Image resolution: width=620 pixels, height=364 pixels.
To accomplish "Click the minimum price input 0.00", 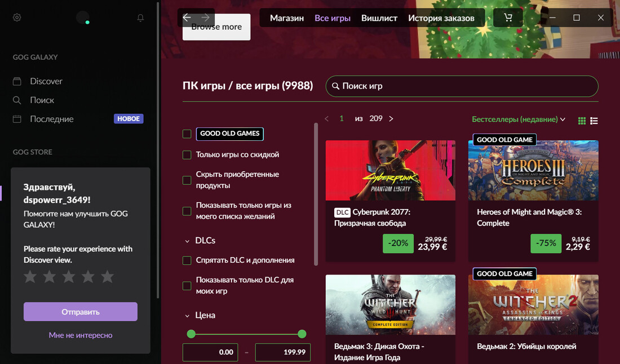I will tap(210, 352).
